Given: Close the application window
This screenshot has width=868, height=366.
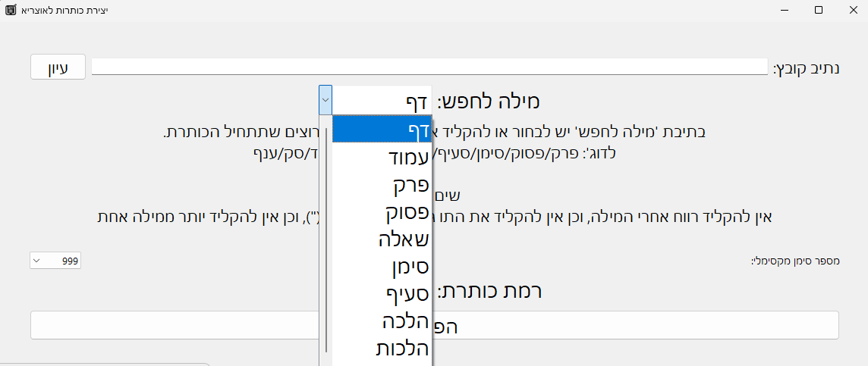Looking at the screenshot, I should [853, 10].
